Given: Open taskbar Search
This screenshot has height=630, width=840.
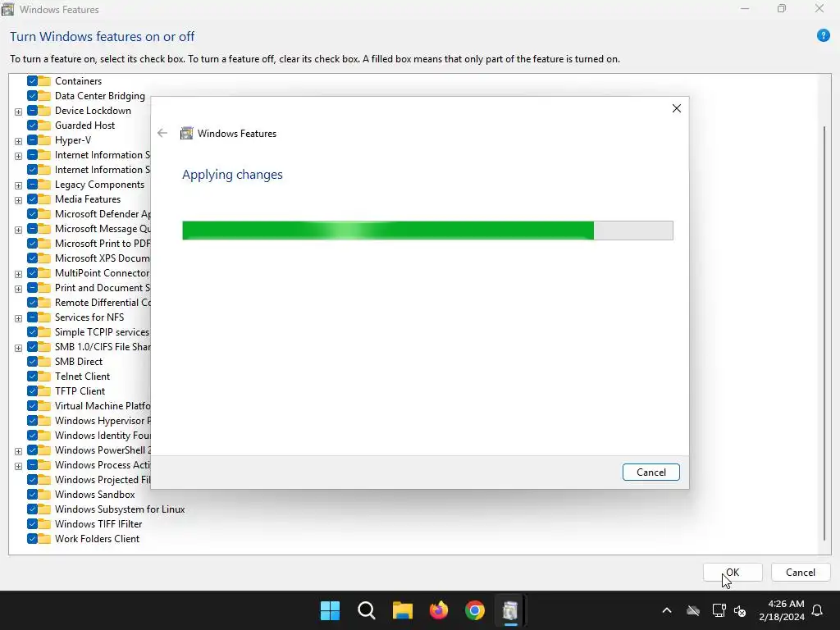Looking at the screenshot, I should click(367, 610).
